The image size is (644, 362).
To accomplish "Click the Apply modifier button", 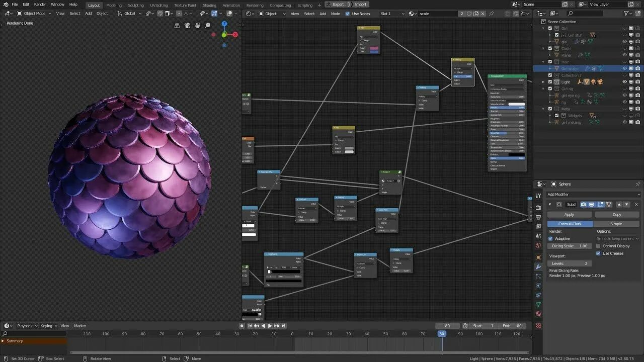I will (x=569, y=215).
